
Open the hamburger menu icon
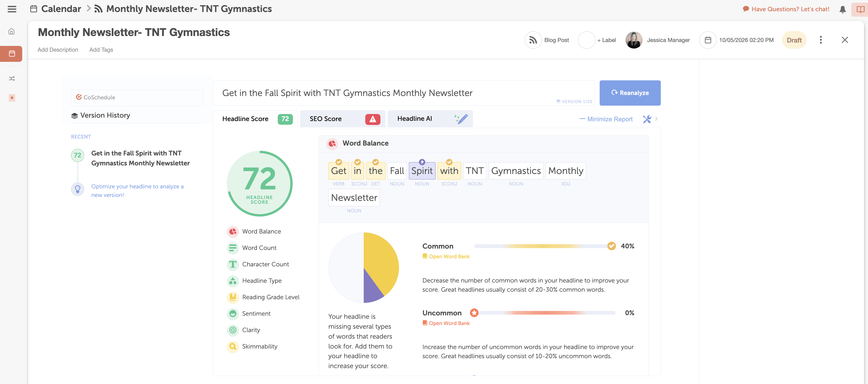[12, 9]
